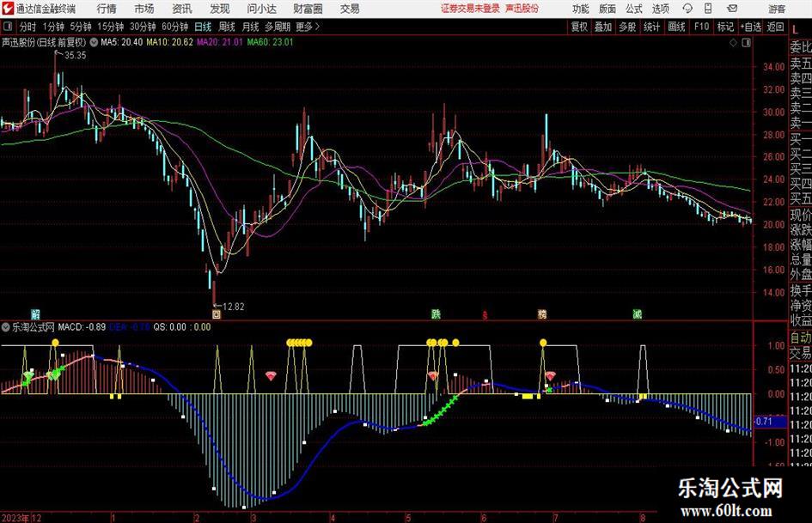Viewport: 812px width, 523px height.
Task: Click the diamond icon above the chart
Action: [x=733, y=43]
